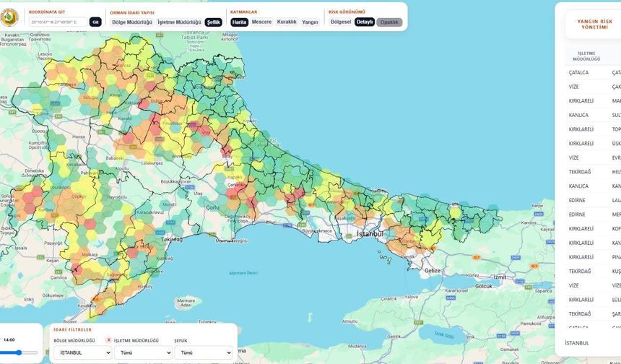Click the Çerkezköy label on map
The height and width of the screenshot is (364, 621).
(x=238, y=185)
